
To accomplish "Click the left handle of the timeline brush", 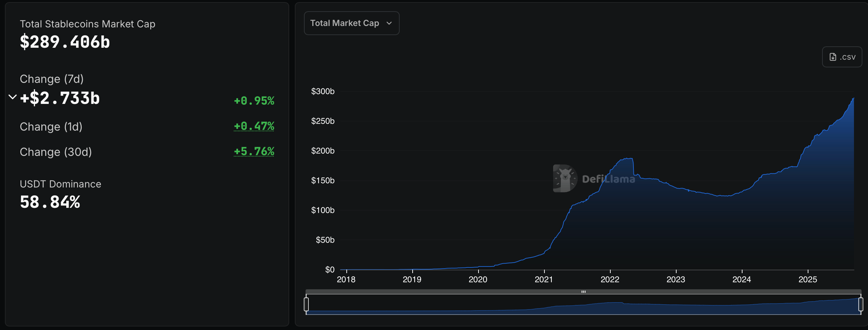I will (307, 305).
